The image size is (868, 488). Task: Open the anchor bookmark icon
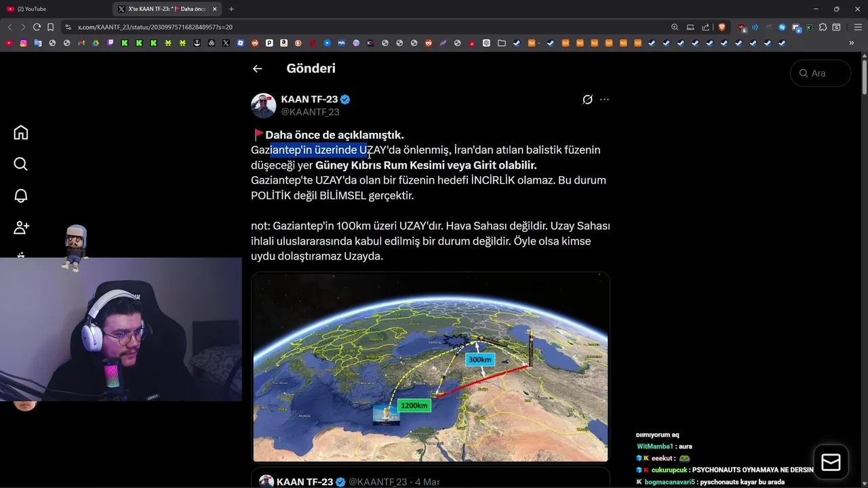[197, 43]
